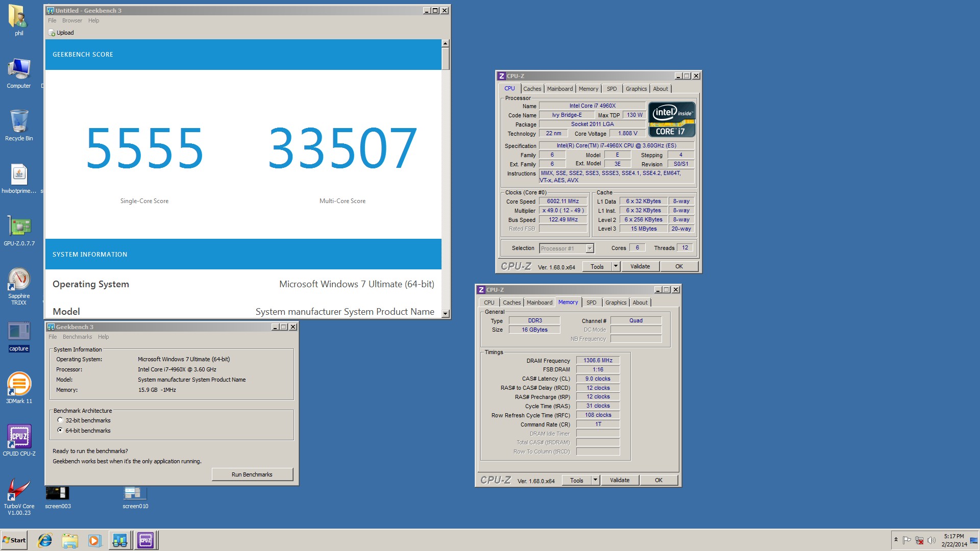Switch to Mainboard tab in upper CPU-Z
980x551 pixels.
(x=560, y=89)
